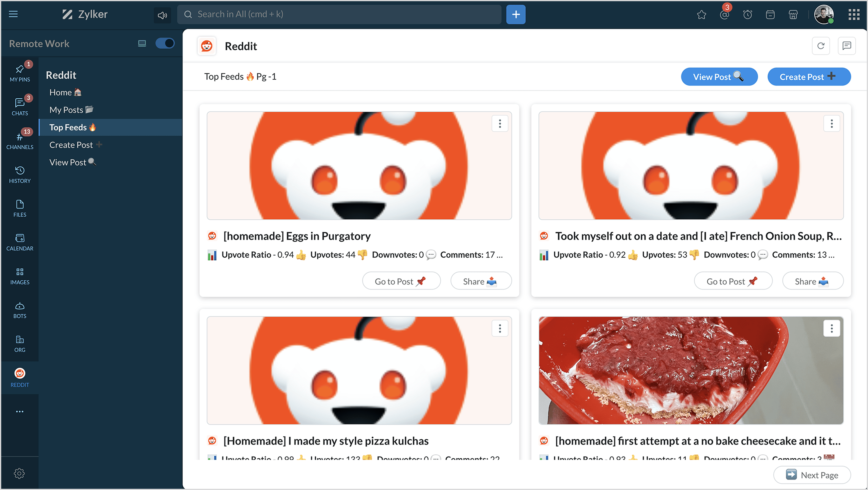This screenshot has height=490, width=868.
Task: Toggle the Remote Work switch
Action: 165,43
